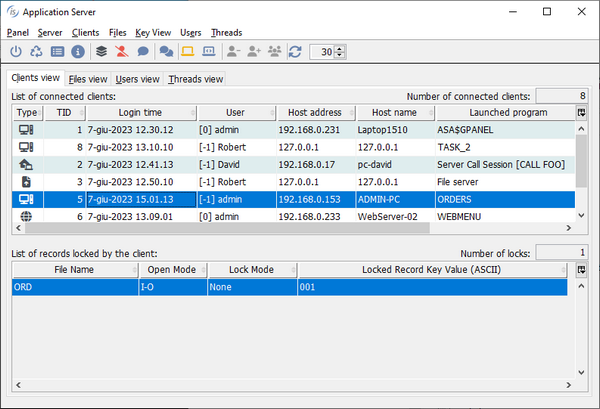Select the pc-david host name cell
Image resolution: width=600 pixels, height=409 pixels.
(395, 165)
